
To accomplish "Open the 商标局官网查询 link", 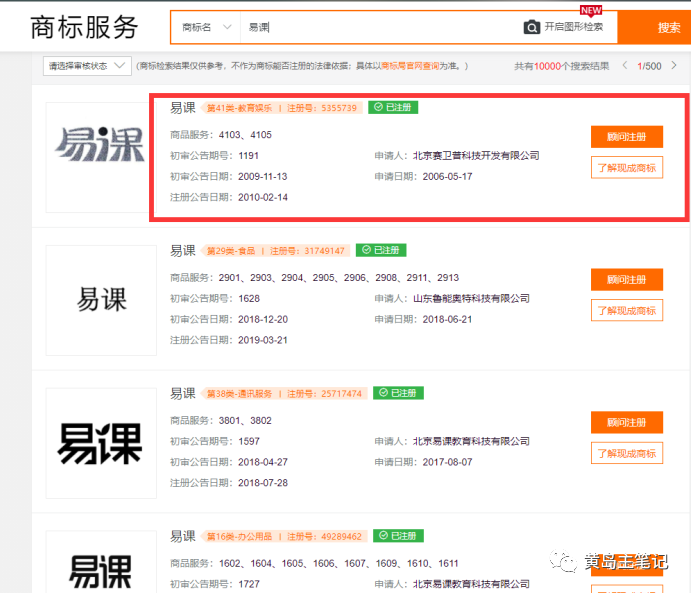I will pos(410,66).
